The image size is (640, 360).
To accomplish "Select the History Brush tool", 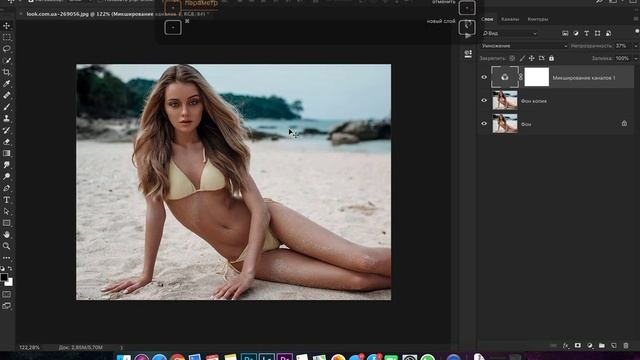I will coord(7,130).
